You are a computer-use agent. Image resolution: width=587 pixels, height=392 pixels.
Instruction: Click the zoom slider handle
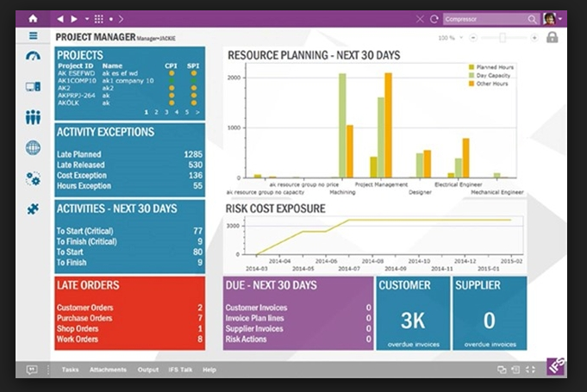point(503,38)
